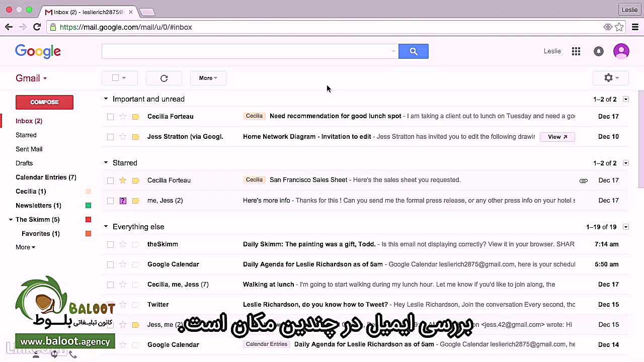The height and width of the screenshot is (362, 644).
Task: Click the red COMPOSE button
Action: [x=44, y=102]
